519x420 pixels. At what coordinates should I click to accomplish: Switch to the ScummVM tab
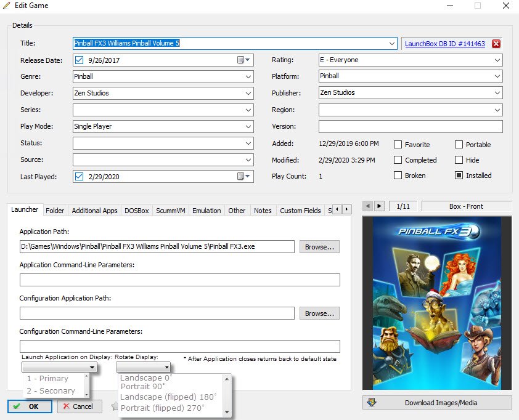point(171,211)
